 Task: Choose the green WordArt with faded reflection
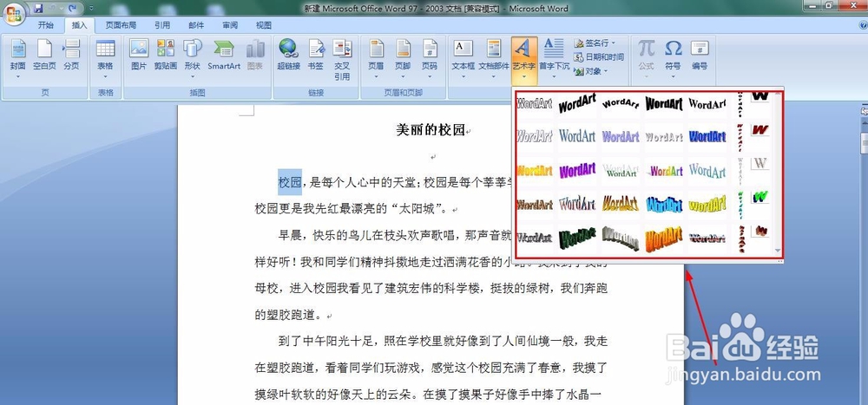click(x=621, y=170)
